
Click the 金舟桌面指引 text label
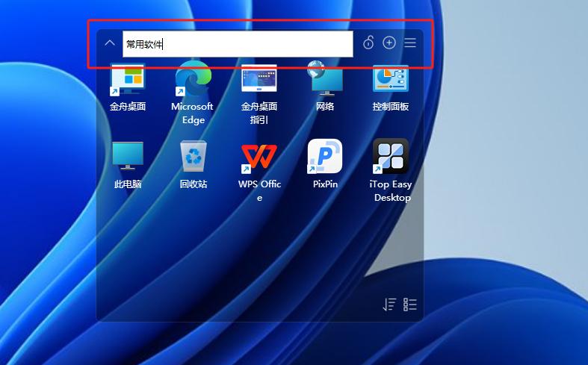tap(259, 113)
